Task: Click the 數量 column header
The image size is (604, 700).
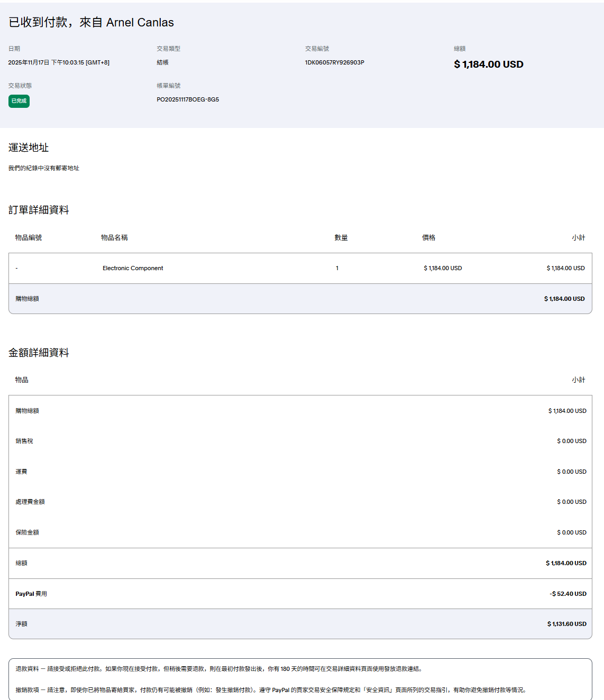Action: click(x=341, y=238)
